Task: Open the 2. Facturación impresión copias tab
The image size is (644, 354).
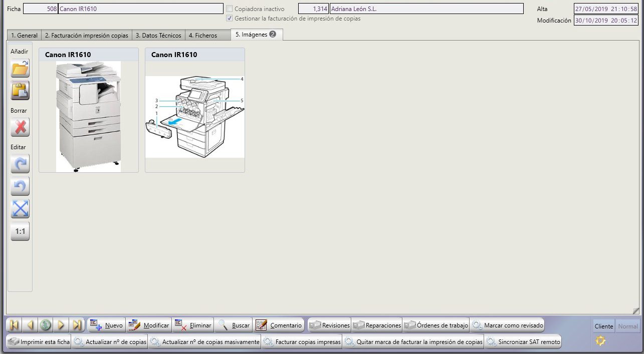Action: click(x=86, y=36)
